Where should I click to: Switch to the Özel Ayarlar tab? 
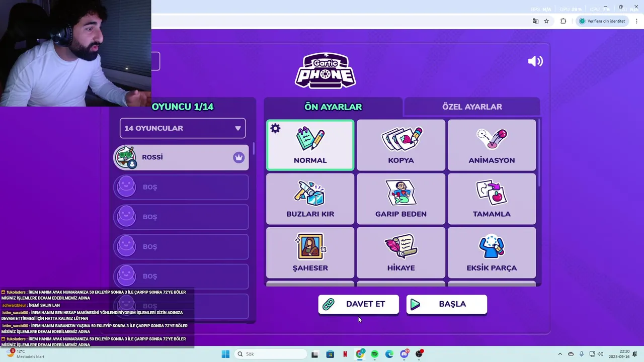[472, 107]
